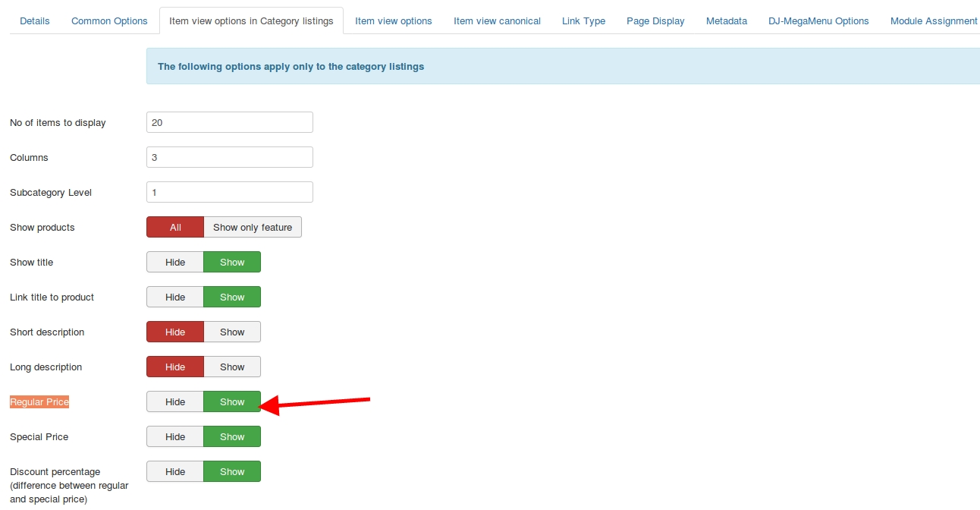Click the Columns input field
980x510 pixels.
(x=229, y=157)
